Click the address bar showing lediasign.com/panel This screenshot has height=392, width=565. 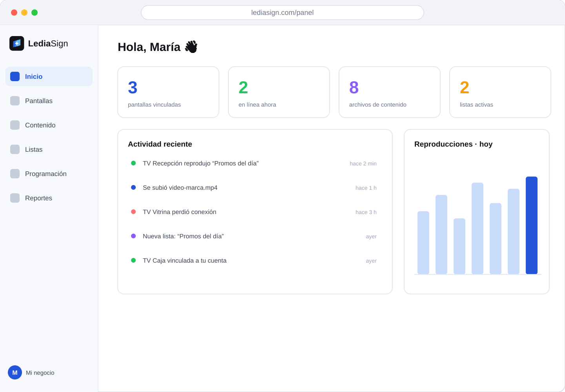click(282, 13)
